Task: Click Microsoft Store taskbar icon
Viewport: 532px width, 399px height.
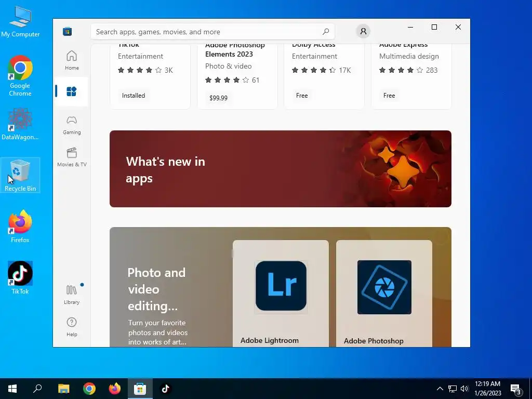Action: click(x=140, y=389)
